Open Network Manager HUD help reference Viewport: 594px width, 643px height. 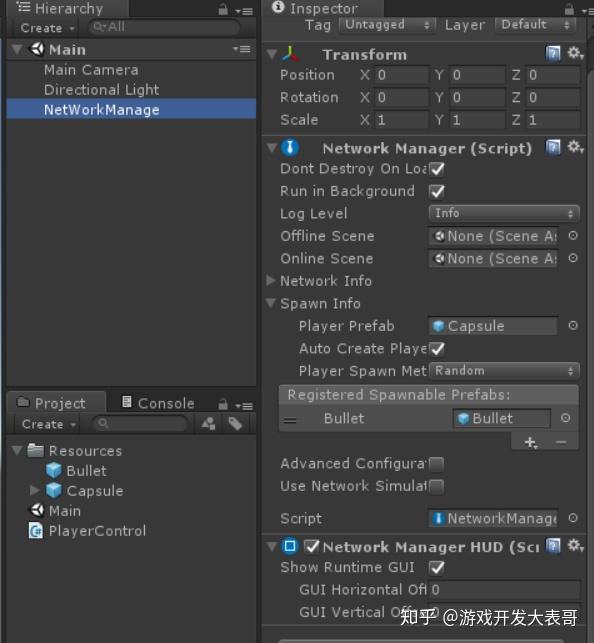[x=553, y=546]
